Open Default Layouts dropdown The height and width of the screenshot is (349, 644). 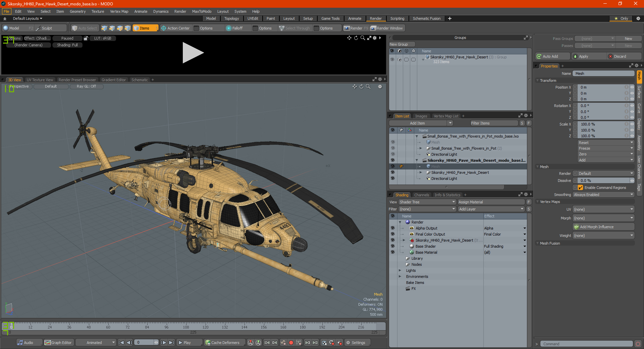[x=28, y=18]
